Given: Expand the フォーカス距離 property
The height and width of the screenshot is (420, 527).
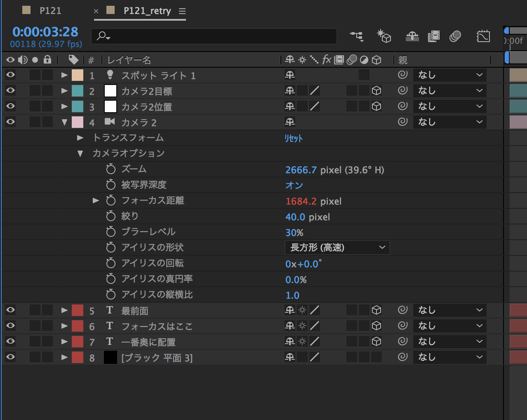Looking at the screenshot, I should tap(96, 200).
